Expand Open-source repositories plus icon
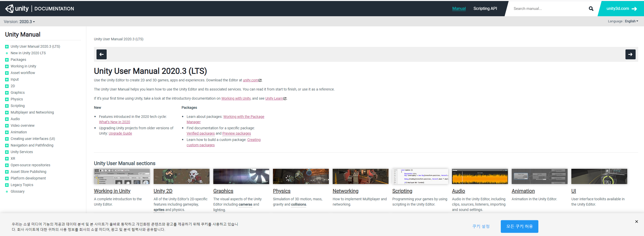 click(7, 165)
